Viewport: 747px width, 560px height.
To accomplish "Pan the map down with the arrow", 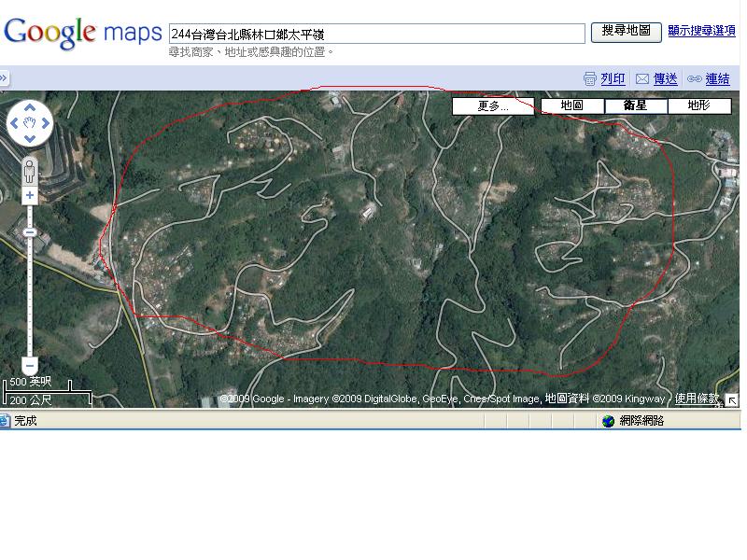I will point(30,139).
